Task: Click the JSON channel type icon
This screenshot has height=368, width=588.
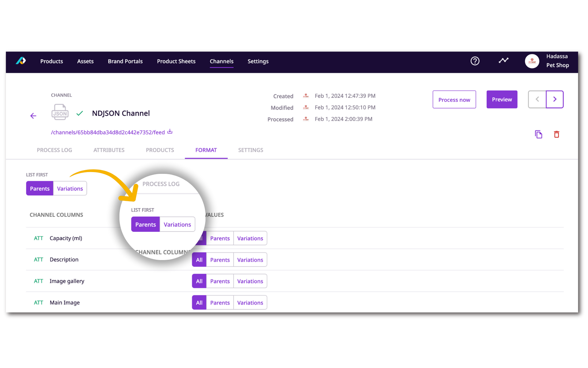Action: (60, 113)
